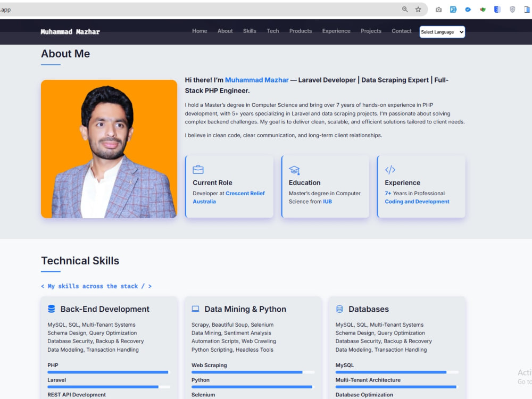The width and height of the screenshot is (532, 399).
Task: Open the green and red extension icon
Action: tap(483, 10)
